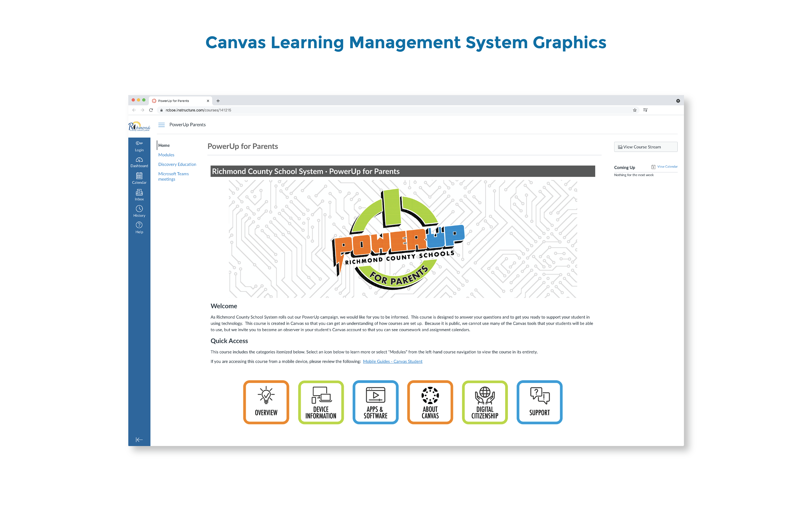Open the Dashboard from global navigation
This screenshot has width=812, height=525.
pos(139,162)
